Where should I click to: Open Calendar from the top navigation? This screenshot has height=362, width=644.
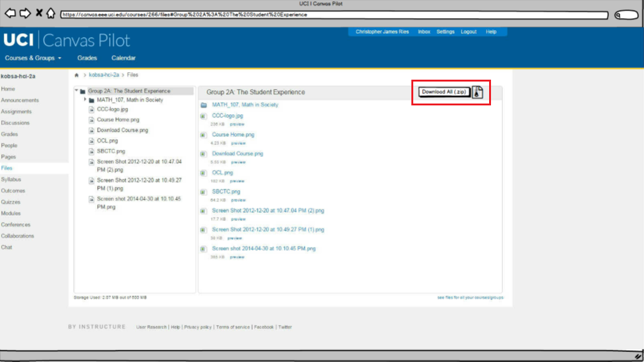coord(124,58)
